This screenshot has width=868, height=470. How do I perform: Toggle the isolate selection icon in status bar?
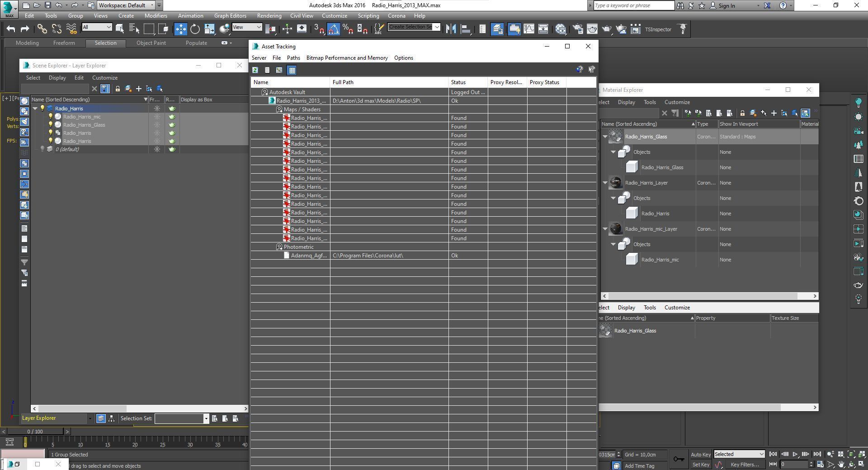click(616, 465)
